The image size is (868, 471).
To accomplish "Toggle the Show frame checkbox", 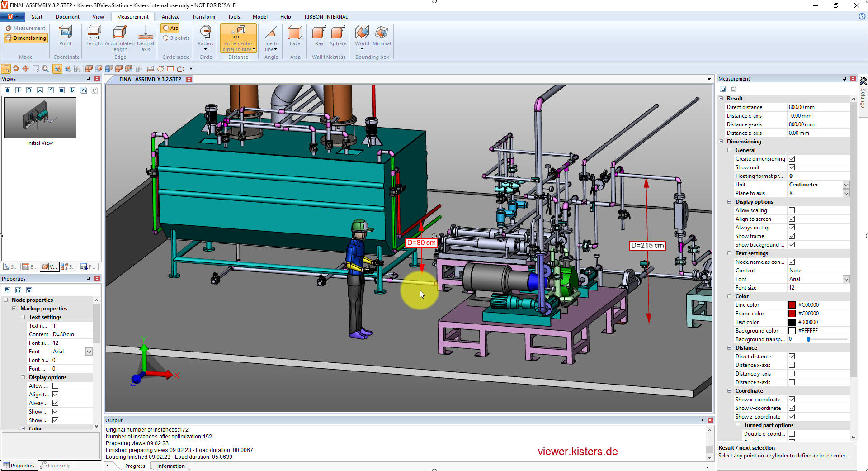I will [792, 236].
